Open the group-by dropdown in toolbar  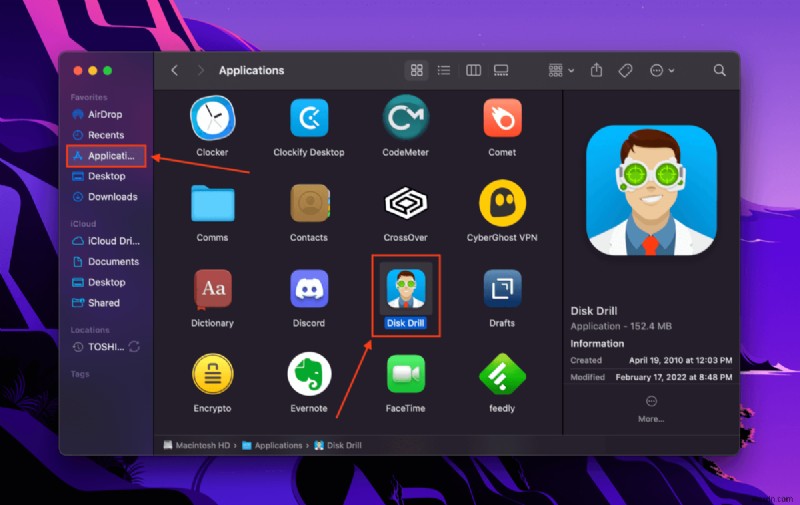click(x=561, y=70)
